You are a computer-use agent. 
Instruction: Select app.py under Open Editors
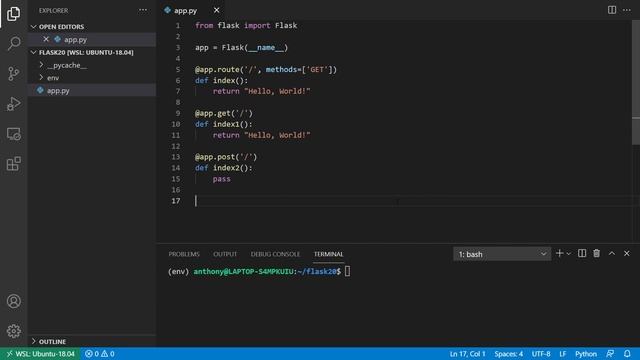pos(92,39)
